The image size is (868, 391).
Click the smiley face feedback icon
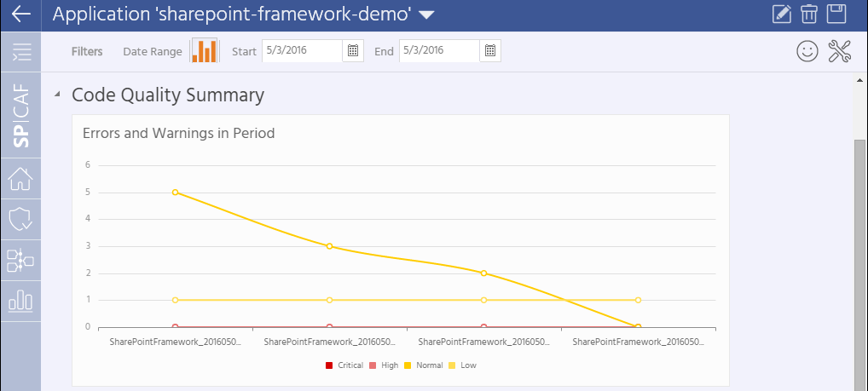tap(807, 51)
